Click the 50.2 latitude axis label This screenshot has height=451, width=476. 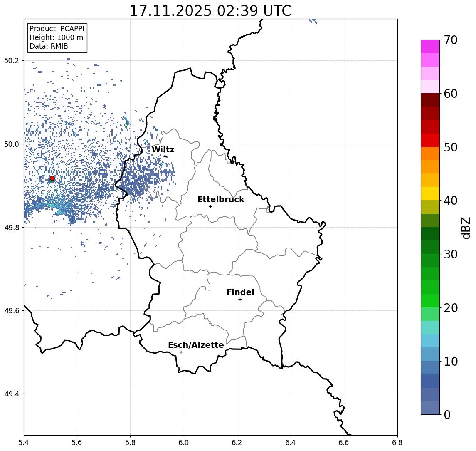pyautogui.click(x=12, y=60)
